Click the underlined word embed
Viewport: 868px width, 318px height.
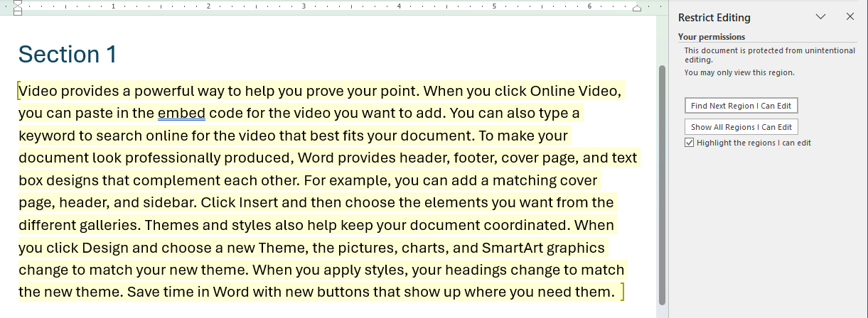181,113
